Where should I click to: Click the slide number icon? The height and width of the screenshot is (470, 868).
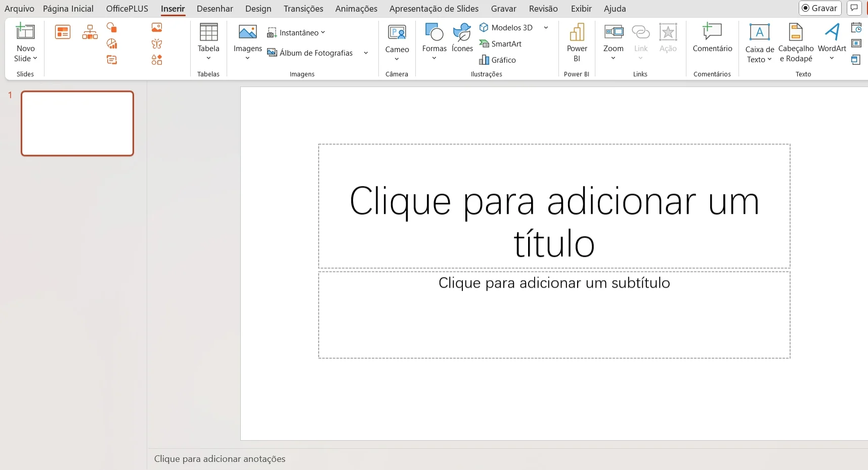pos(856,43)
